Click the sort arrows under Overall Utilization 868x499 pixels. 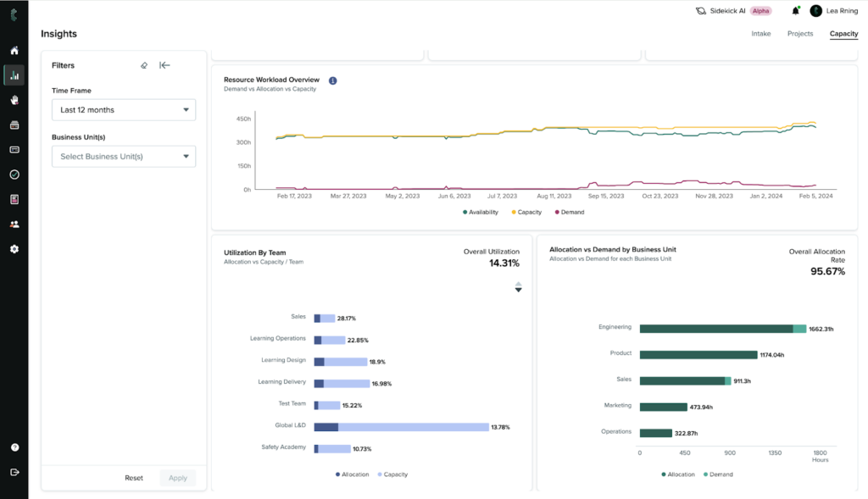(518, 287)
